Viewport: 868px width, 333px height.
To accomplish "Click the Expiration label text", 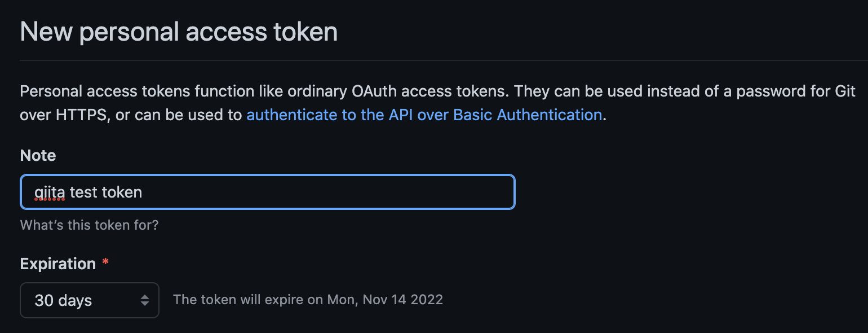I will click(56, 263).
